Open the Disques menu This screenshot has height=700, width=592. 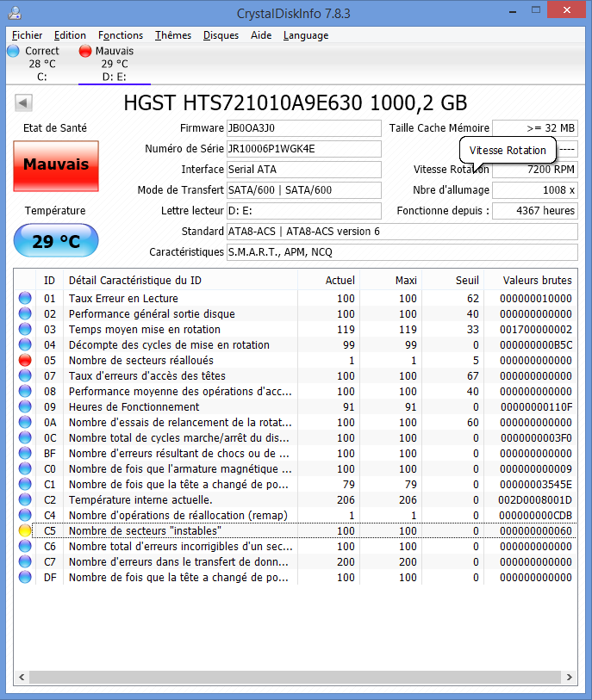[221, 35]
